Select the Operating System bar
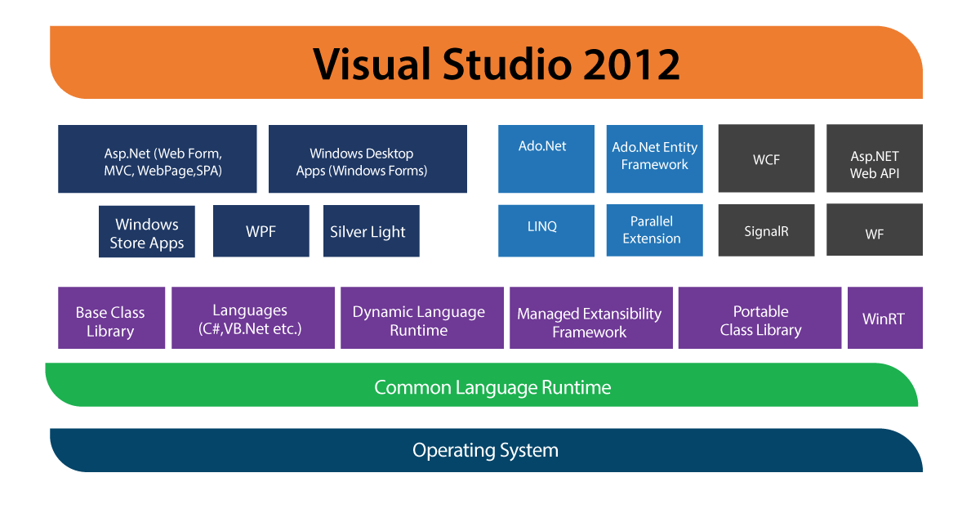This screenshot has width=980, height=513. pyautogui.click(x=486, y=450)
